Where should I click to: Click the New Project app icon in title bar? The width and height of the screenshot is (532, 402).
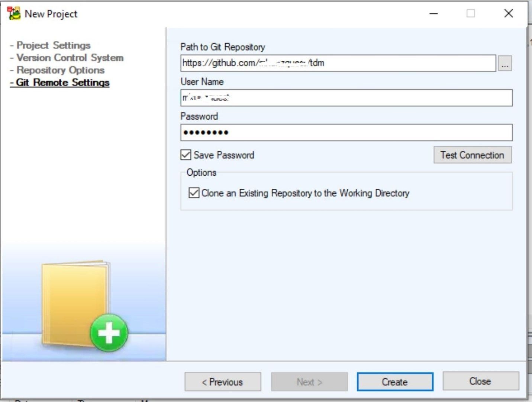click(14, 13)
